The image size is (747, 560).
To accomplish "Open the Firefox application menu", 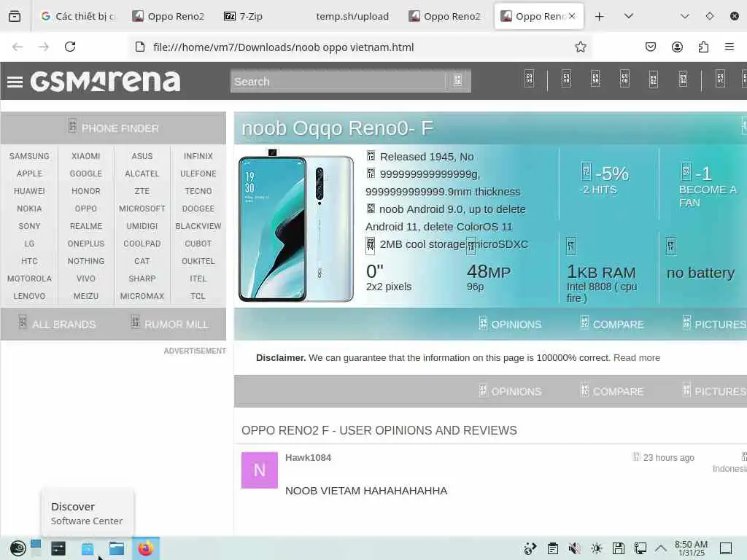I will click(729, 47).
